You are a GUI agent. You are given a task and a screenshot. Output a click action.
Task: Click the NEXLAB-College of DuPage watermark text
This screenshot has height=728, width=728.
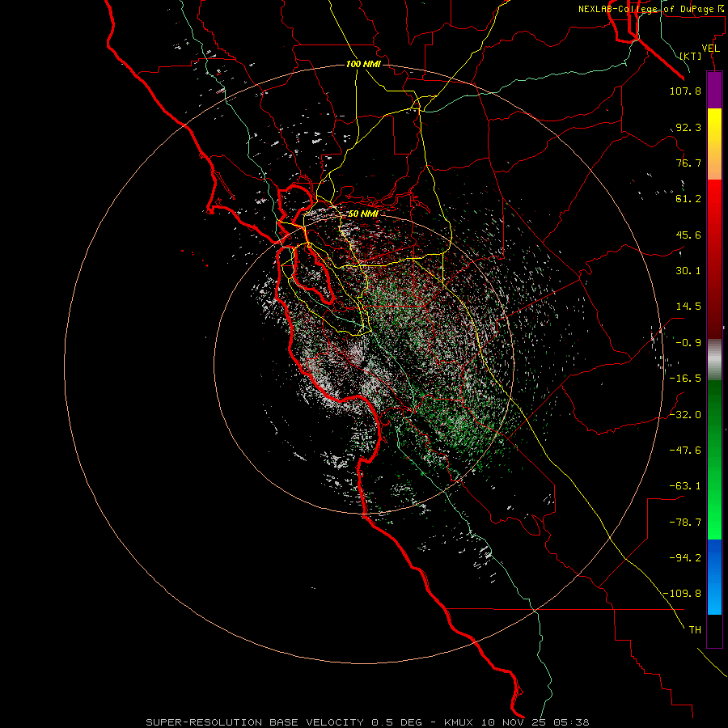651,9
